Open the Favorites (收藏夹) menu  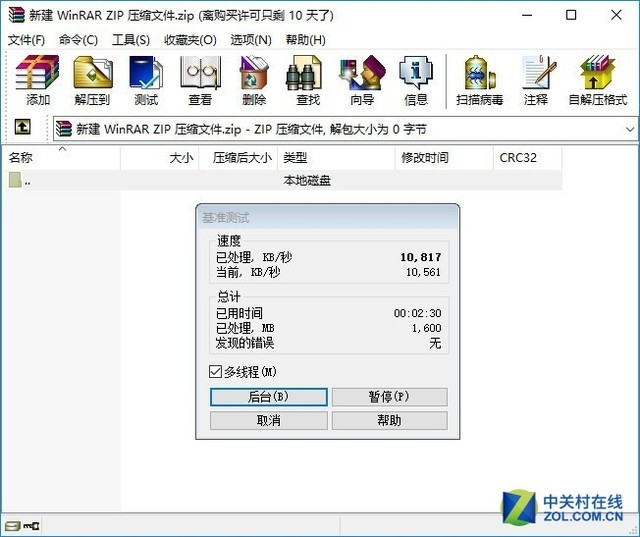point(190,40)
